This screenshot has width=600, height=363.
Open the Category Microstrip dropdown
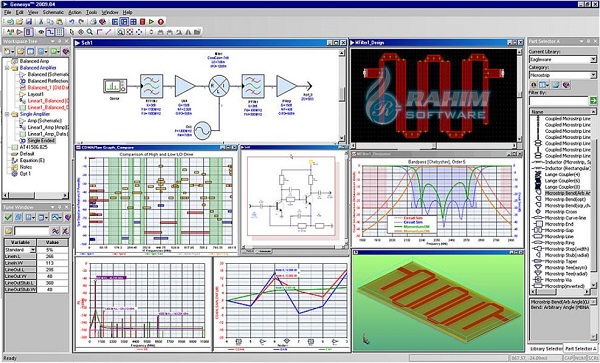tap(593, 75)
